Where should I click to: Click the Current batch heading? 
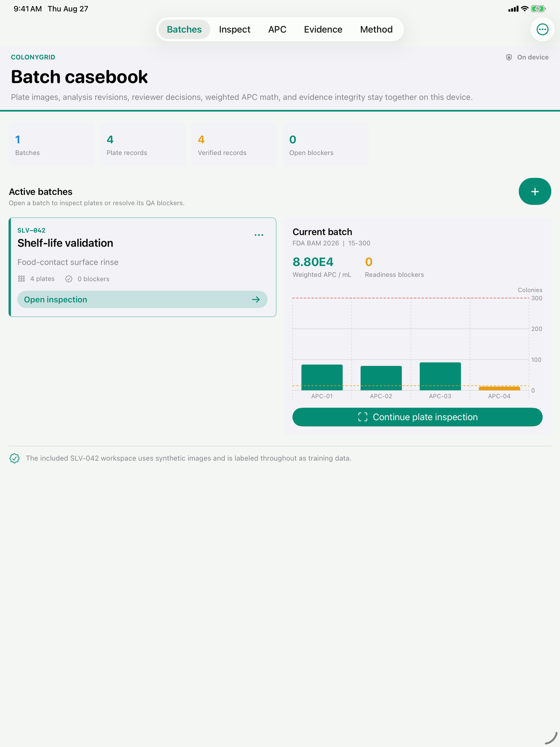coord(322,232)
